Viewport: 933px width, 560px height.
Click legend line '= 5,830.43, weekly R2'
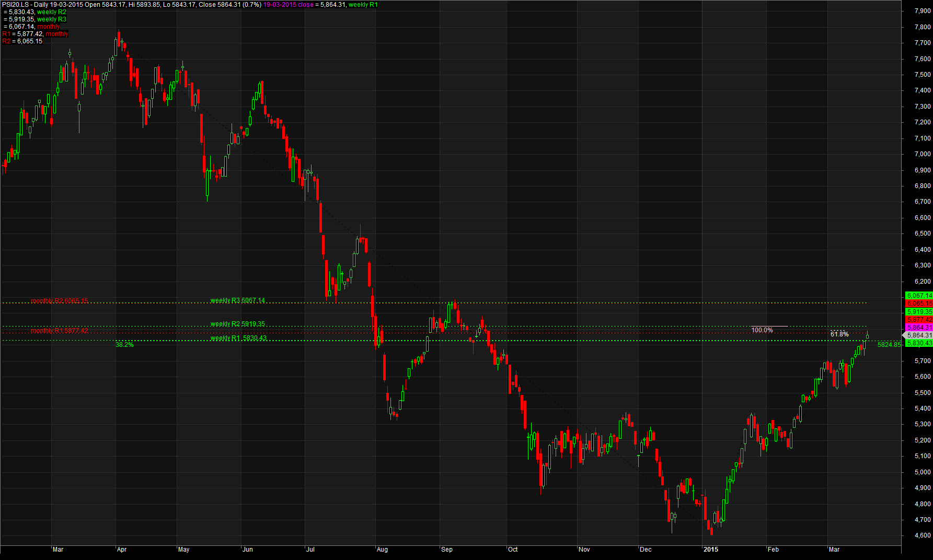pos(35,12)
